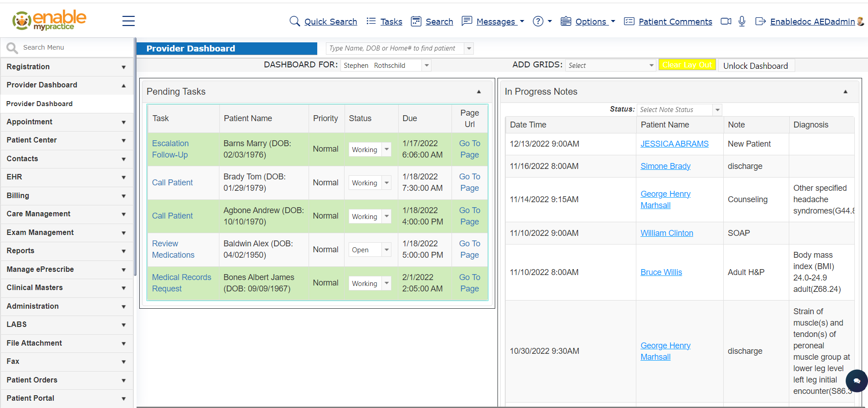Click the Patient Comments icon
868x408 pixels.
[629, 21]
